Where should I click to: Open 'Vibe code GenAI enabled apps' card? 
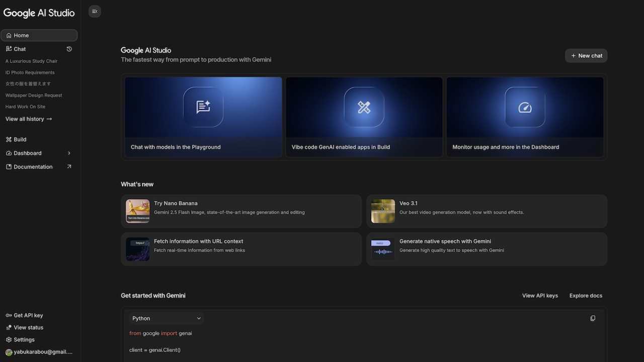(x=364, y=117)
